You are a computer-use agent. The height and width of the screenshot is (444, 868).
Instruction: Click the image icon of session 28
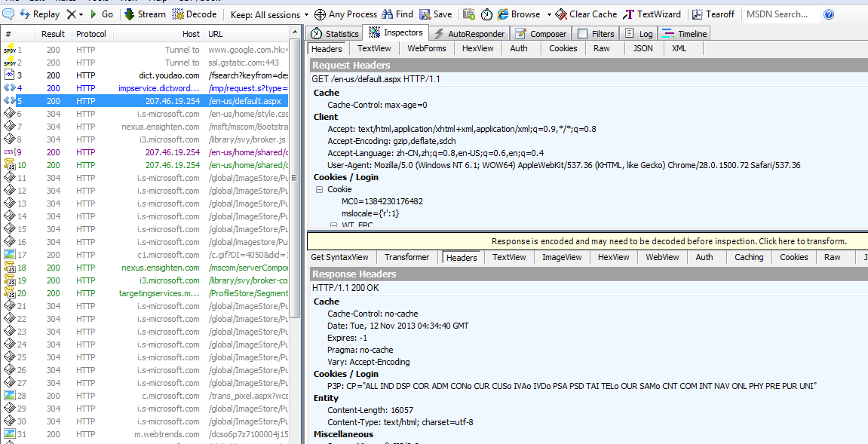pyautogui.click(x=10, y=395)
